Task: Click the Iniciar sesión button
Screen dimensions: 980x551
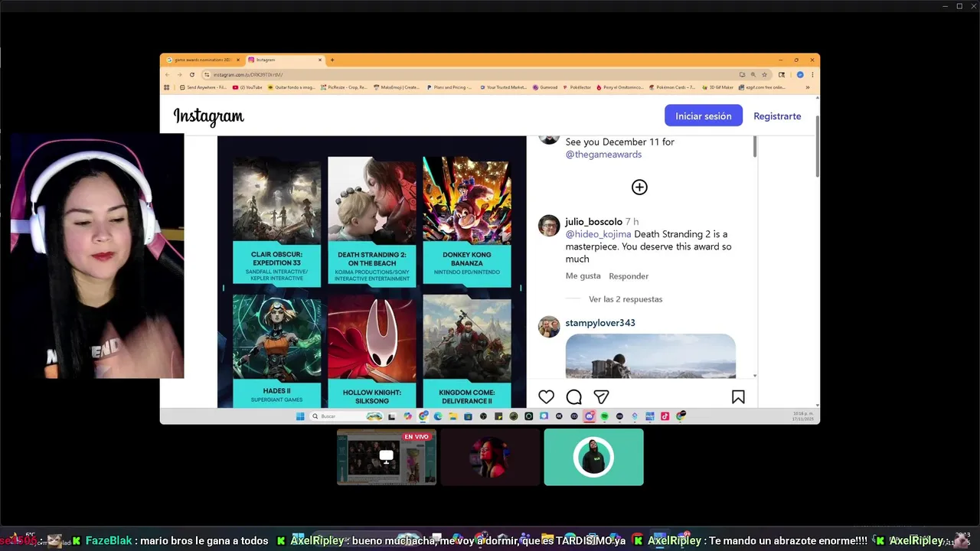Action: [x=704, y=116]
